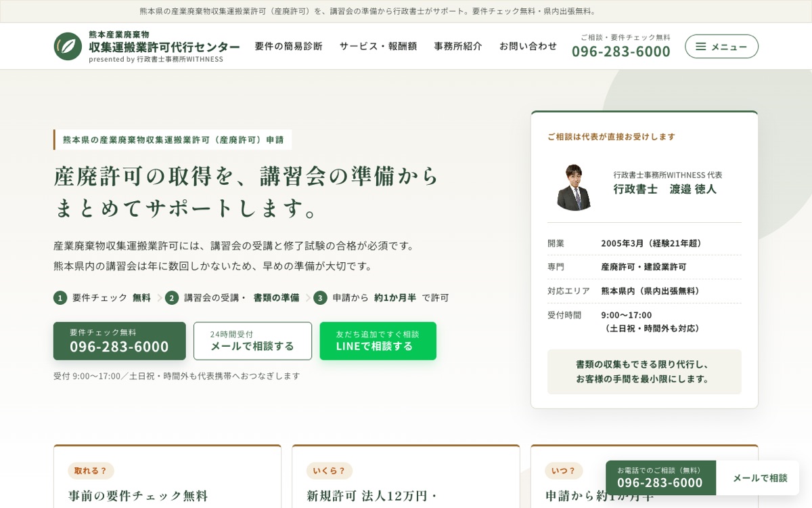Select お問い合わせ navigation link
The width and height of the screenshot is (812, 508).
(x=528, y=46)
